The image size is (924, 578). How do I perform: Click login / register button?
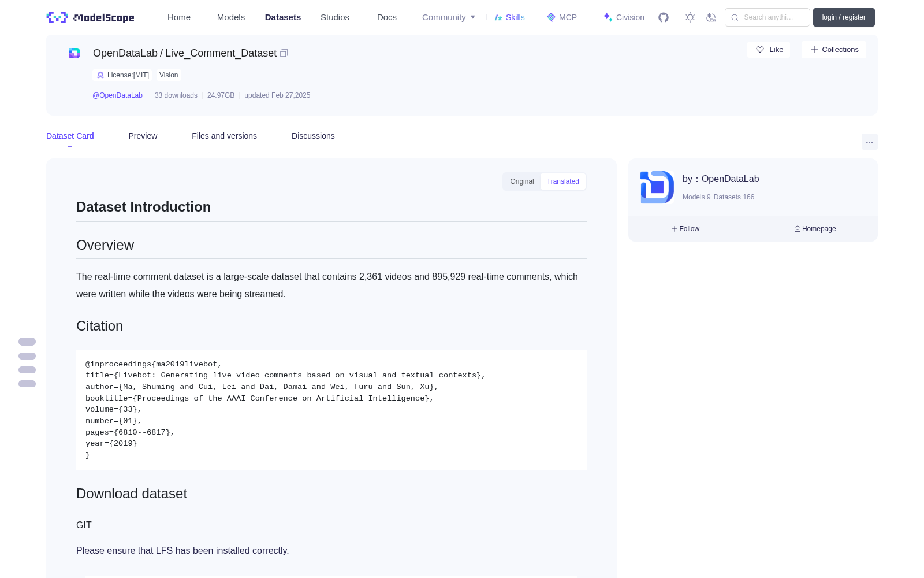point(844,17)
